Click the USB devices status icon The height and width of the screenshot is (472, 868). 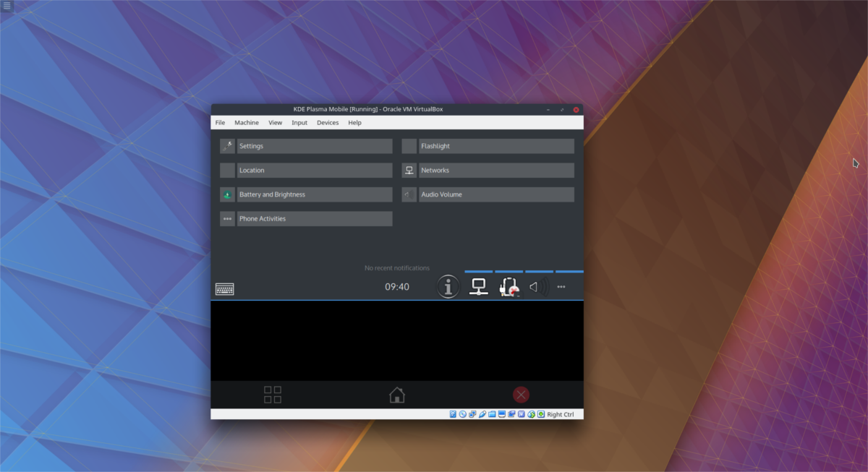tap(482, 414)
